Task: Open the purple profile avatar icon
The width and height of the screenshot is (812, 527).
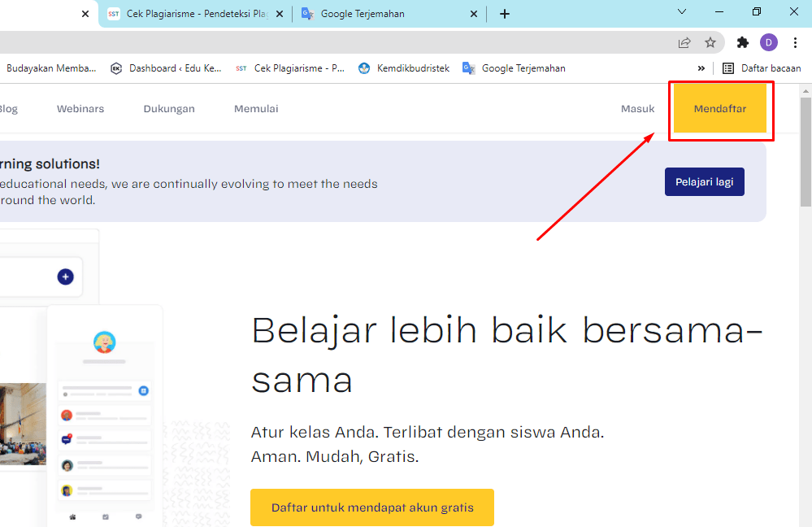Action: click(x=768, y=41)
